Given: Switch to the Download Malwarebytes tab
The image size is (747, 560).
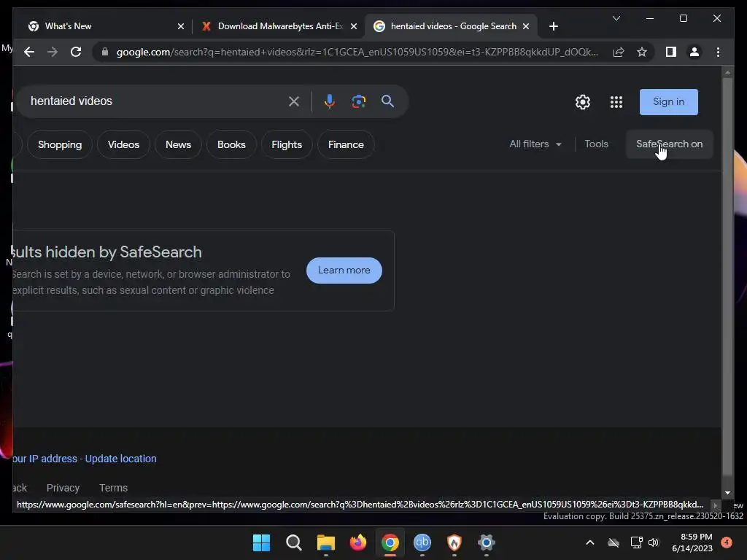Looking at the screenshot, I should coord(279,26).
